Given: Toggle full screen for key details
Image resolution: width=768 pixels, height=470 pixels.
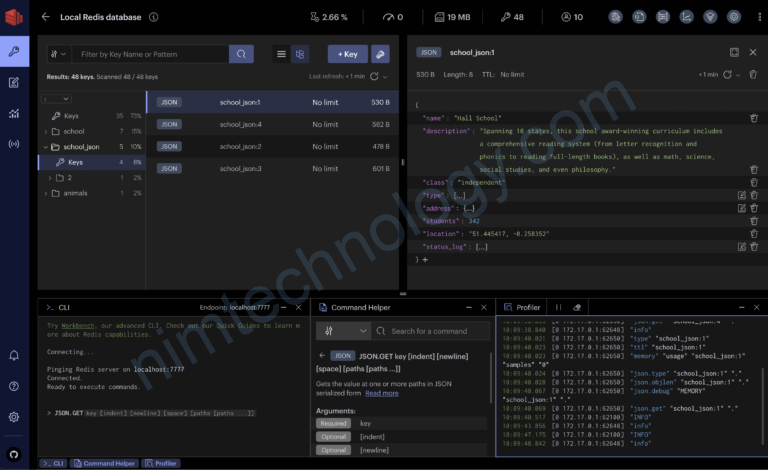Looking at the screenshot, I should click(734, 52).
